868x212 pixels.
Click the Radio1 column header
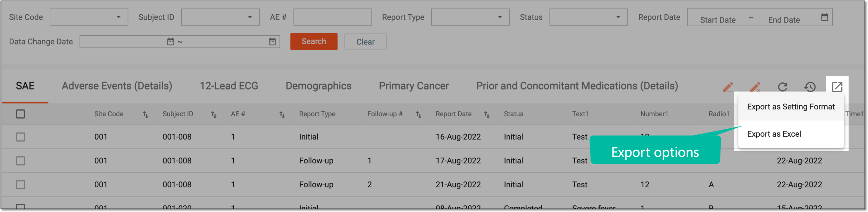(719, 114)
